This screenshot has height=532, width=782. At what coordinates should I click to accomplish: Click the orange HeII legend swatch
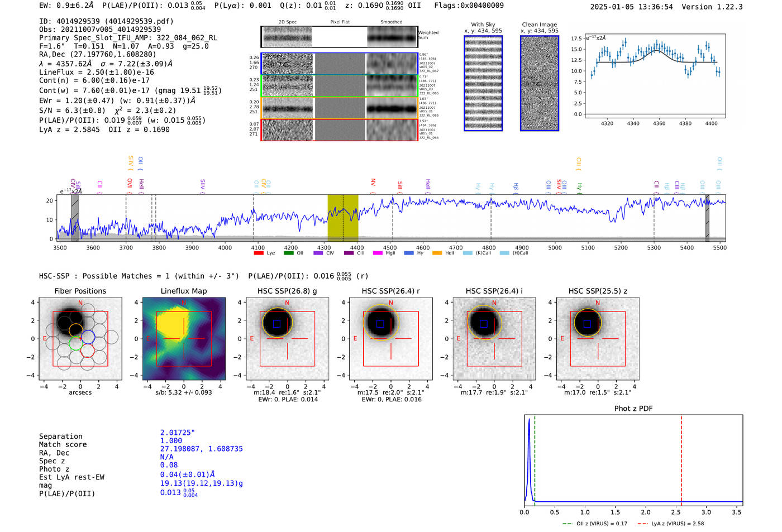point(437,253)
